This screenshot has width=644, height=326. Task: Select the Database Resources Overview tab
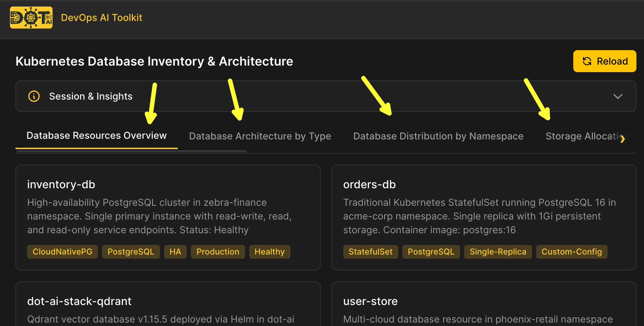tap(96, 136)
